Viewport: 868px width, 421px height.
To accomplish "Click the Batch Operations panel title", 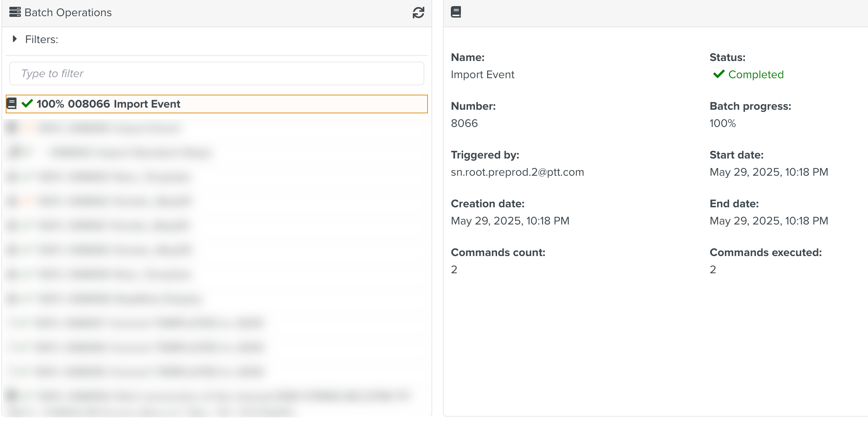I will (68, 13).
